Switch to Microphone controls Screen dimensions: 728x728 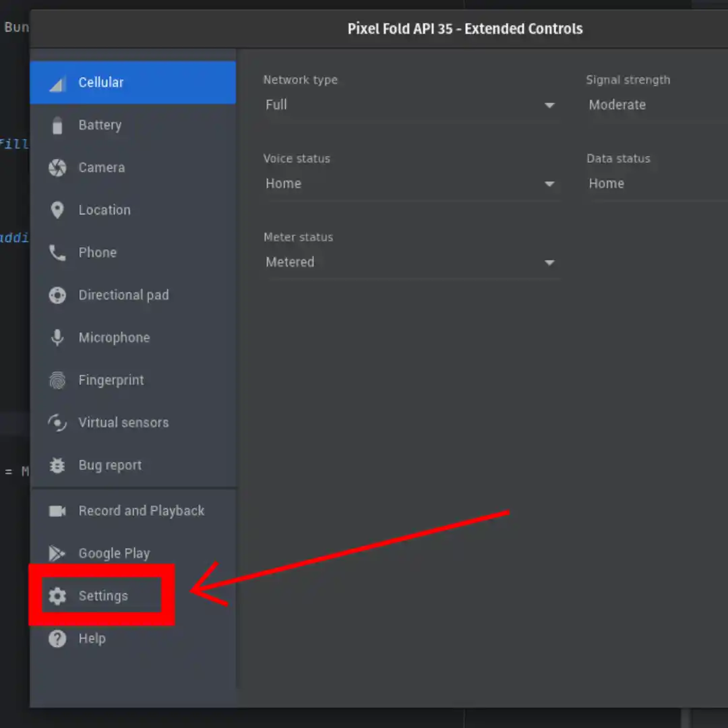point(133,338)
